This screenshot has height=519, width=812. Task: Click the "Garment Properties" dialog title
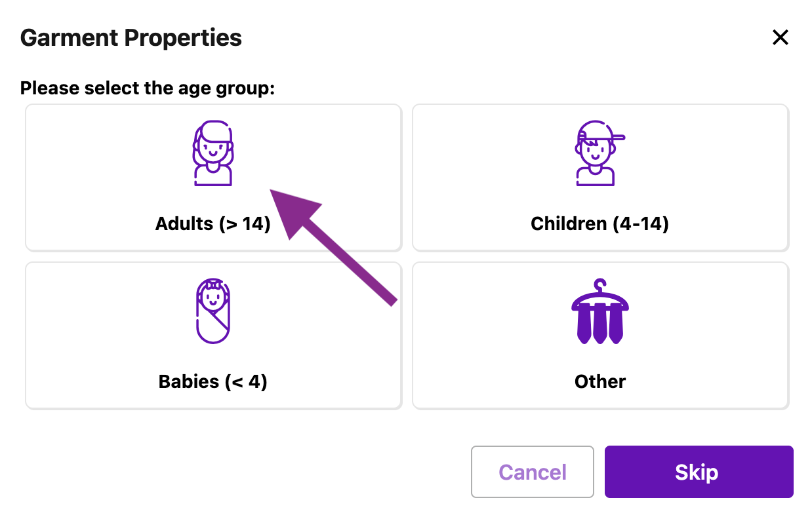(x=131, y=38)
